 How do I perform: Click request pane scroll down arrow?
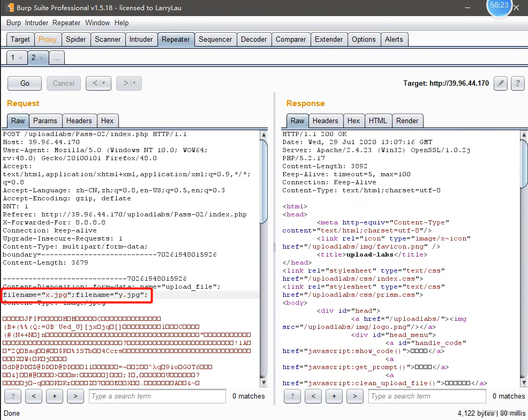[x=263, y=382]
